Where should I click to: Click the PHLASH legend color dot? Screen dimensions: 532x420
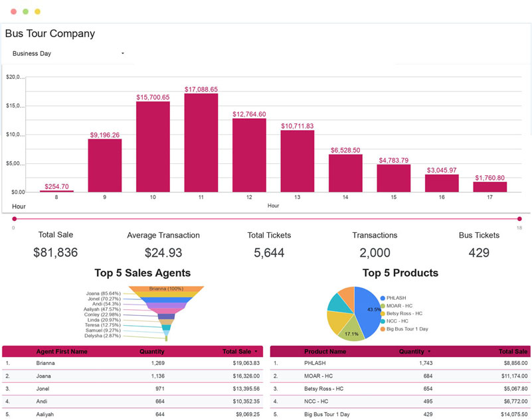pyautogui.click(x=383, y=299)
